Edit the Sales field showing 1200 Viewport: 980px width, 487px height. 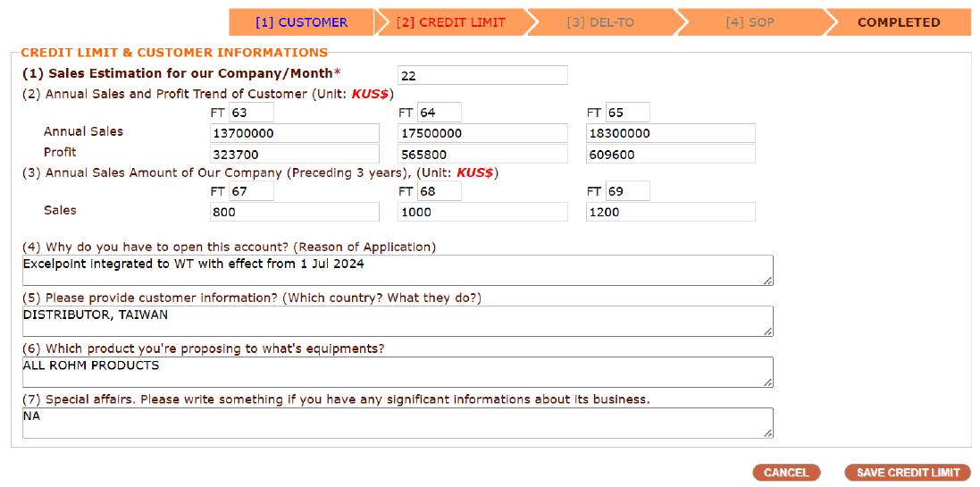click(x=670, y=212)
